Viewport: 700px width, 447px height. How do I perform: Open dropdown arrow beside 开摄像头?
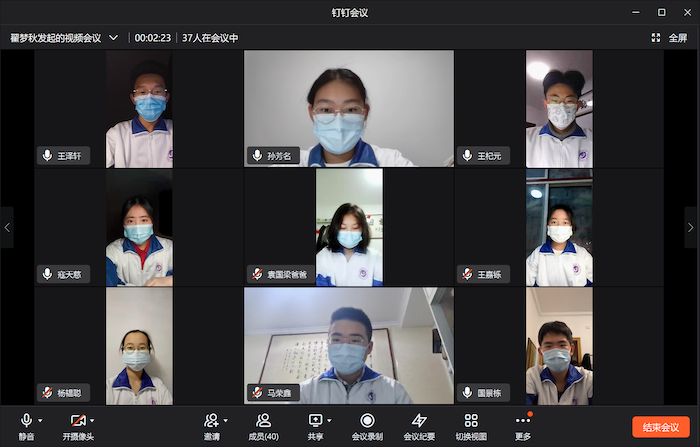coord(93,420)
